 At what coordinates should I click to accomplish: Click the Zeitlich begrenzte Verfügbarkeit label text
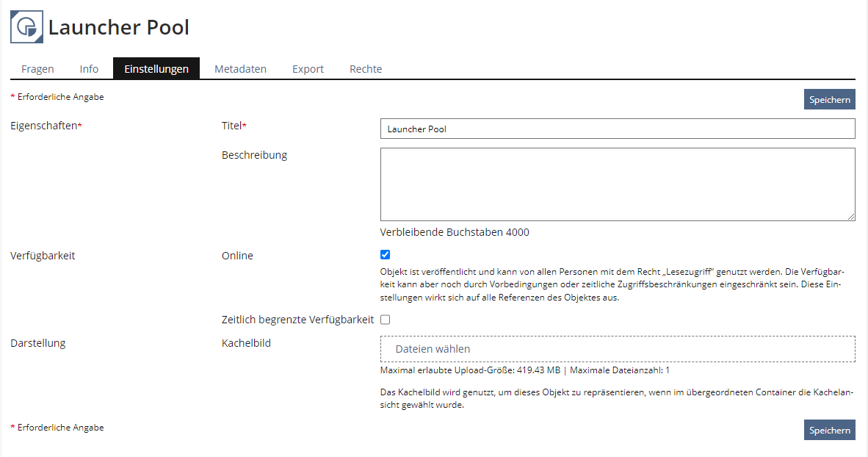[297, 320]
